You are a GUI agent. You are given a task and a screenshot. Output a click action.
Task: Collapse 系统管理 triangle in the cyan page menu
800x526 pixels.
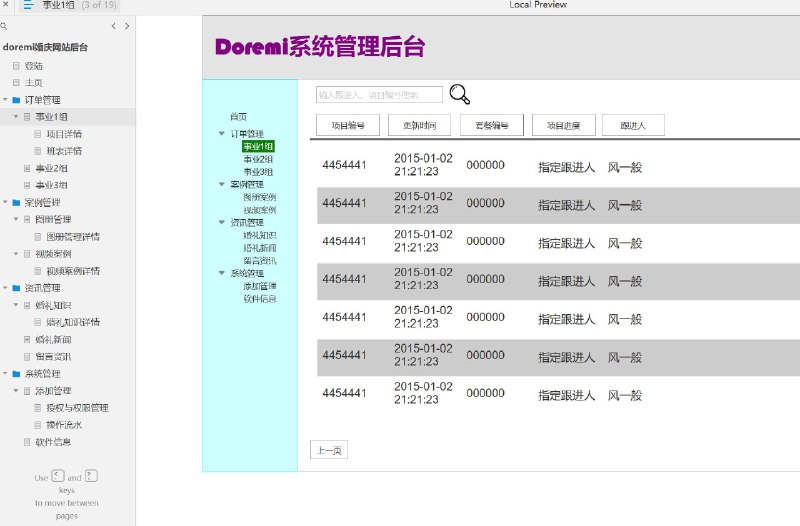[x=221, y=273]
